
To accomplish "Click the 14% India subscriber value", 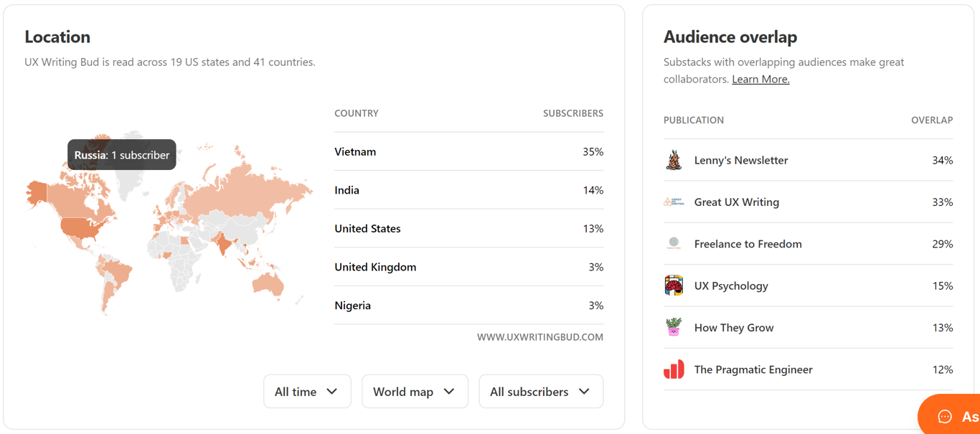I will coord(593,190).
